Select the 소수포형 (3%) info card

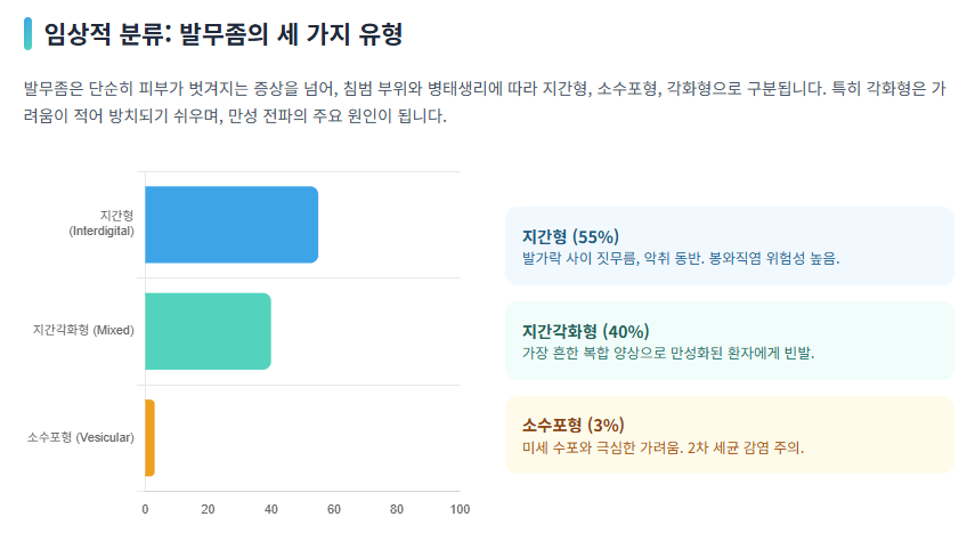[x=729, y=435]
